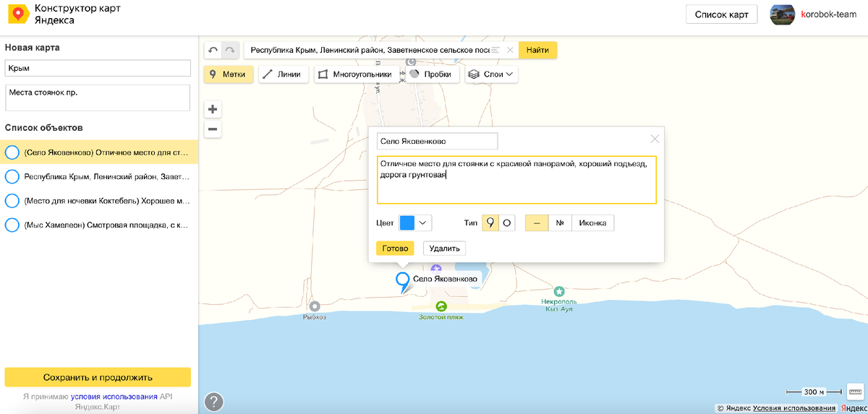Open Условия использования link at map footer

794,408
